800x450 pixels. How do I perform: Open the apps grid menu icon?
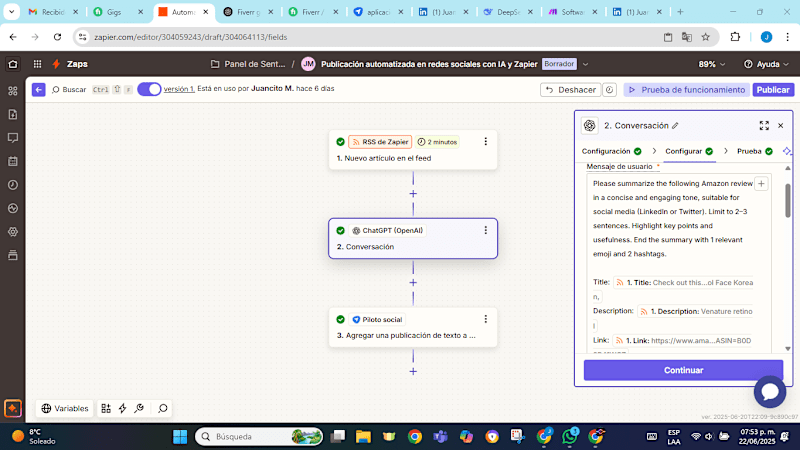(37, 64)
